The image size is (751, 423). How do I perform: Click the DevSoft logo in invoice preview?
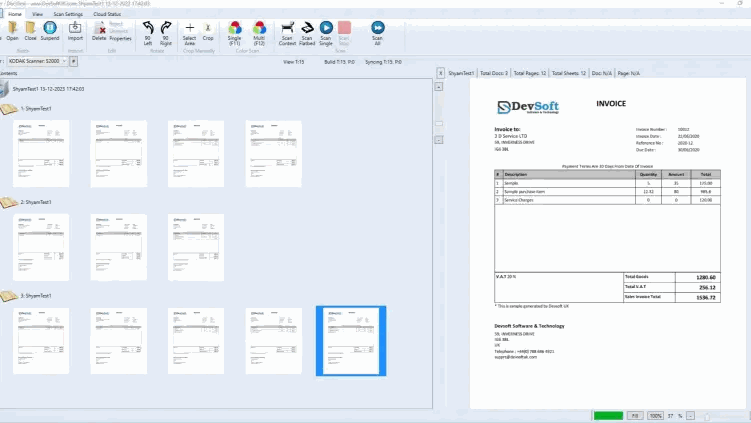coord(528,107)
